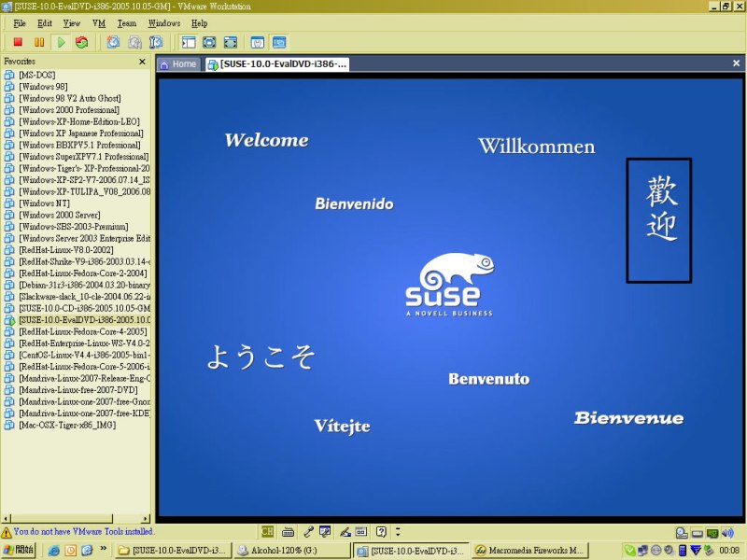
Task: Click the Summary view toolbar icon
Action: [258, 42]
